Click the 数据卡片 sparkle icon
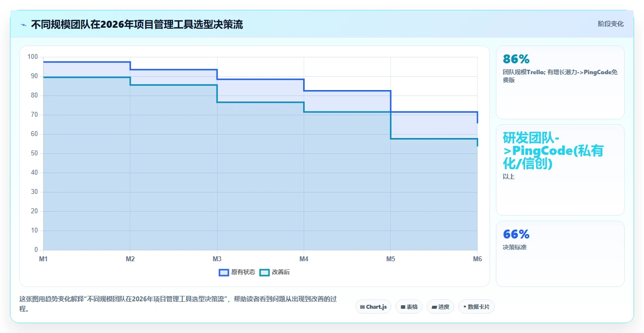The height and width of the screenshot is (333, 644). (x=465, y=307)
